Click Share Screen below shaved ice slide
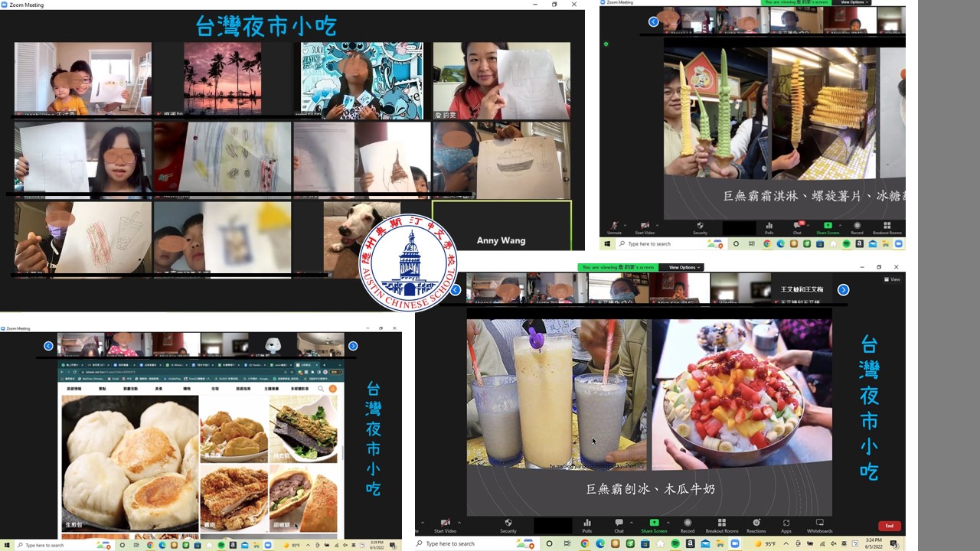 (x=654, y=525)
